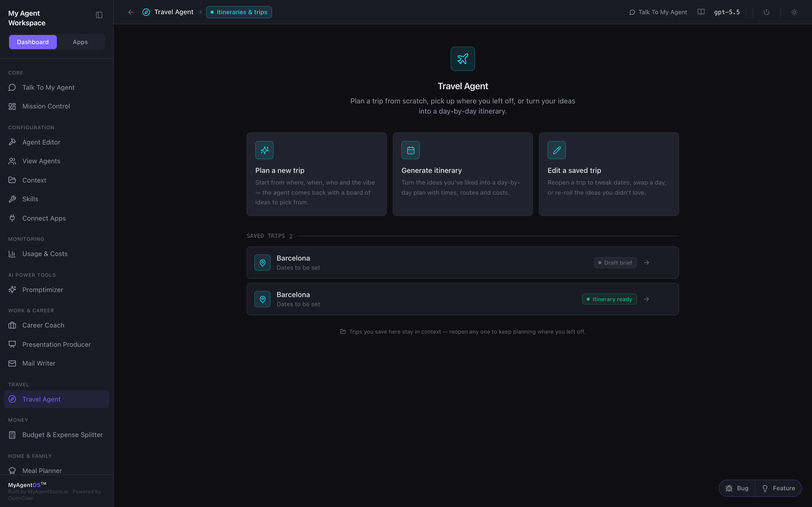This screenshot has width=812, height=507.
Task: Open the documentation book icon
Action: click(x=701, y=12)
